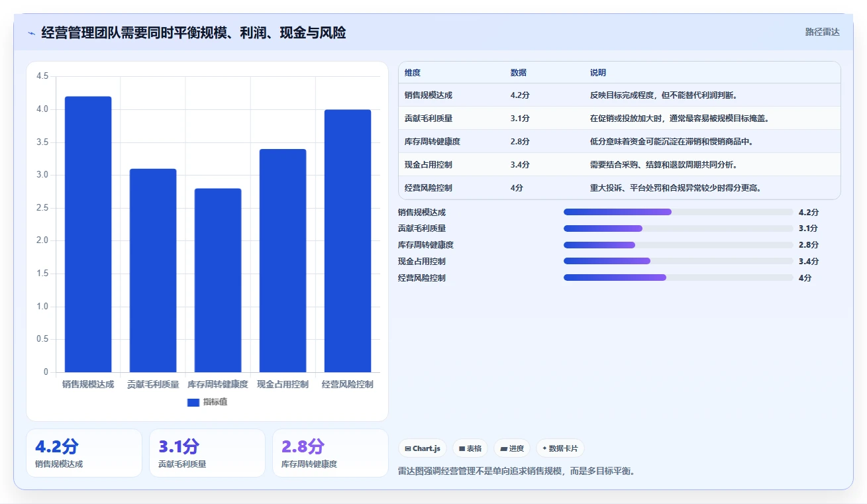Click the 现金占用控制 progress bar

[678, 261]
